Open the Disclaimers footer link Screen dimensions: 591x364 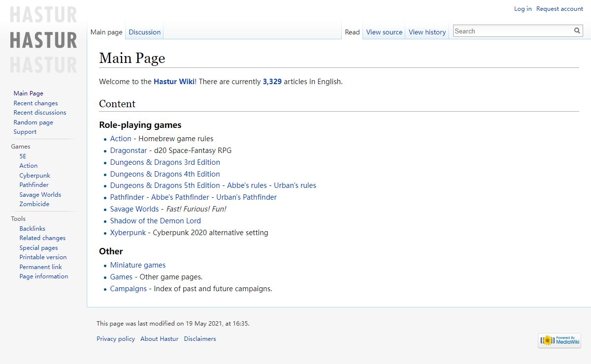200,339
